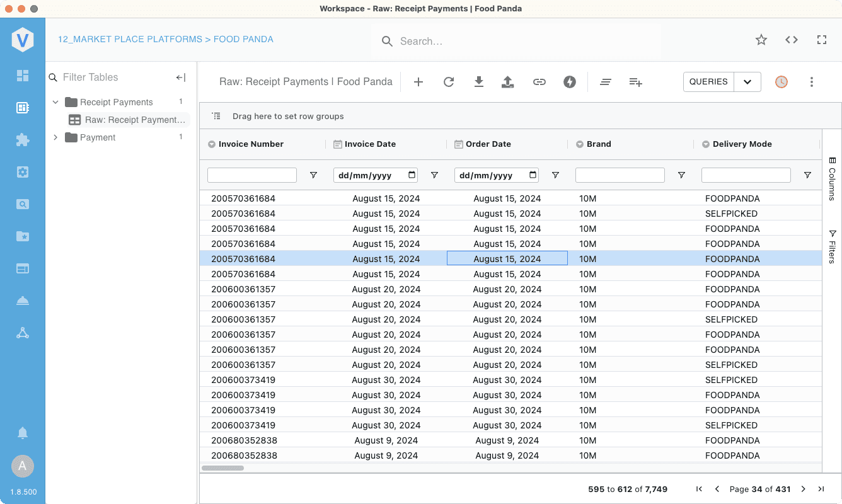Open the QUERIES dropdown arrow
842x504 pixels.
pos(747,82)
